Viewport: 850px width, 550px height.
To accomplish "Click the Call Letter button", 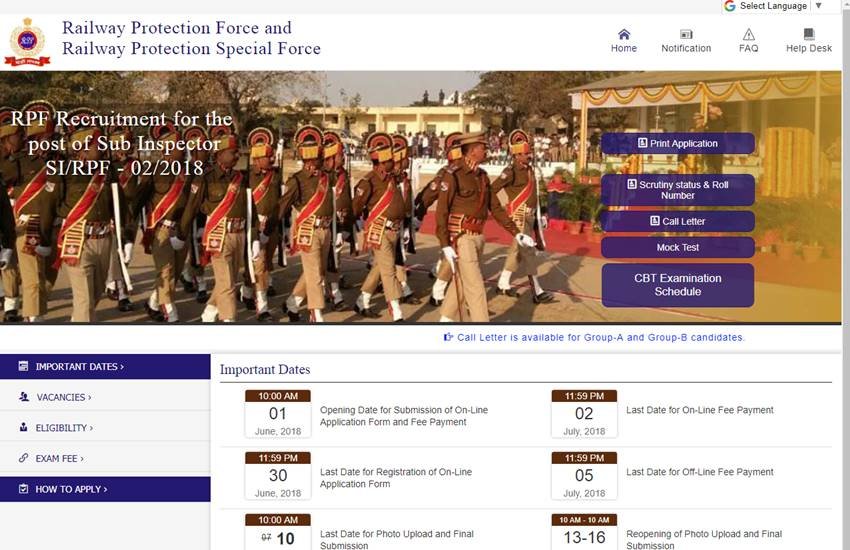I will [677, 221].
